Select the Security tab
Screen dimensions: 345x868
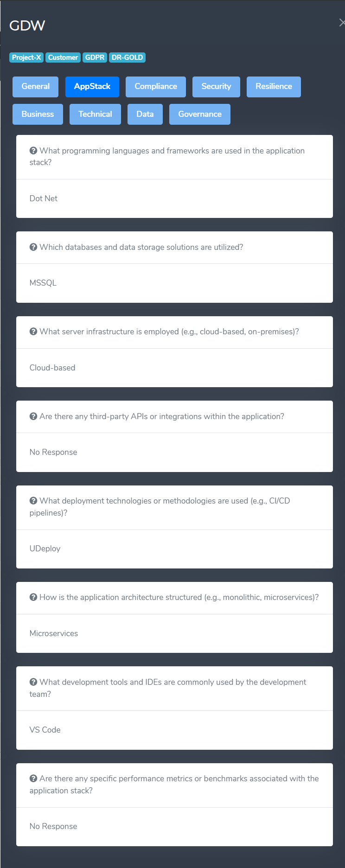216,87
